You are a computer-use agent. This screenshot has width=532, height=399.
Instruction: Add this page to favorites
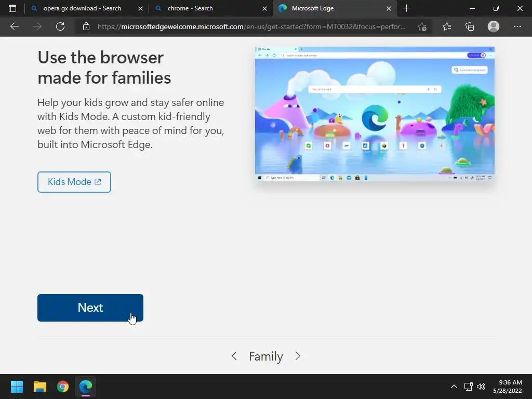[422, 26]
